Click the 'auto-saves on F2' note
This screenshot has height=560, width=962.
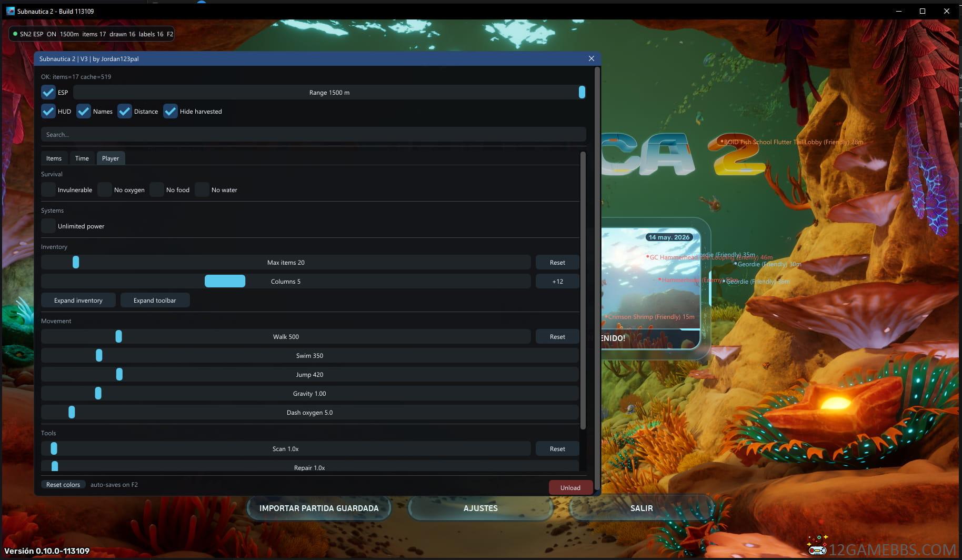(x=114, y=485)
